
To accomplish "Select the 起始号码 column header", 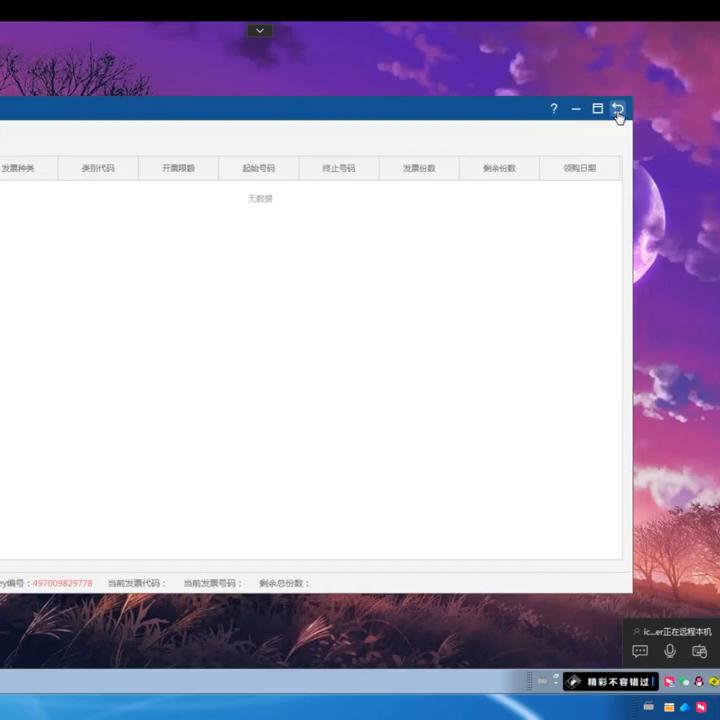I will (258, 168).
